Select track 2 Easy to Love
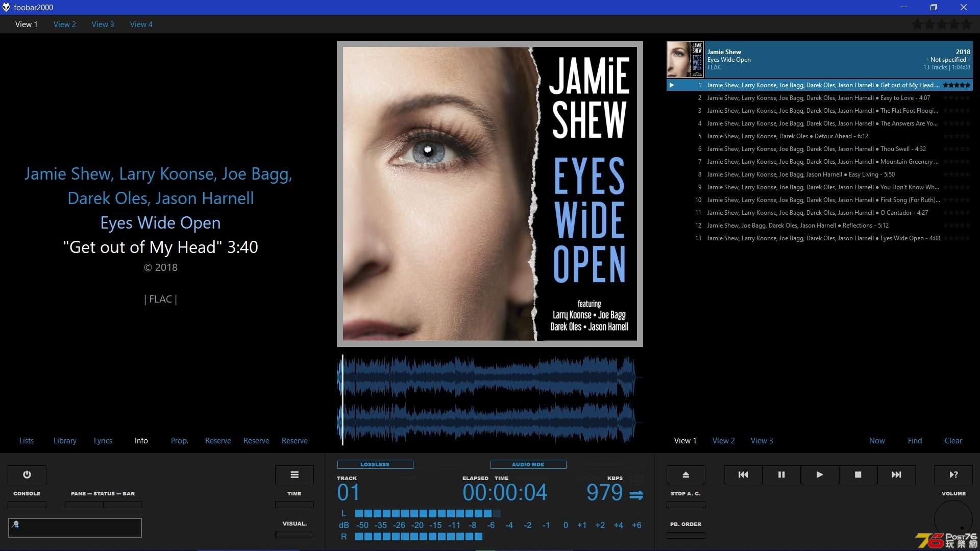The width and height of the screenshot is (980, 551). coord(819,98)
